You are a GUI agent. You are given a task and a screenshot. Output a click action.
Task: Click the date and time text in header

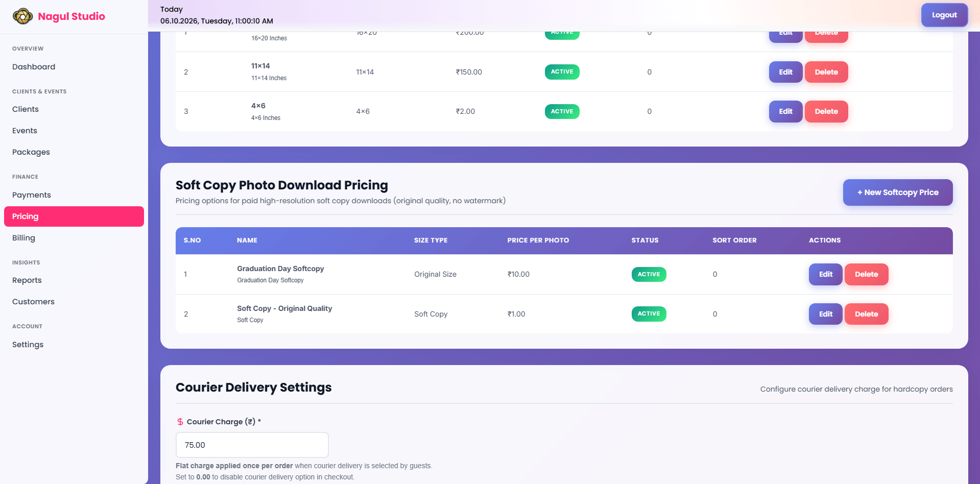tap(217, 21)
